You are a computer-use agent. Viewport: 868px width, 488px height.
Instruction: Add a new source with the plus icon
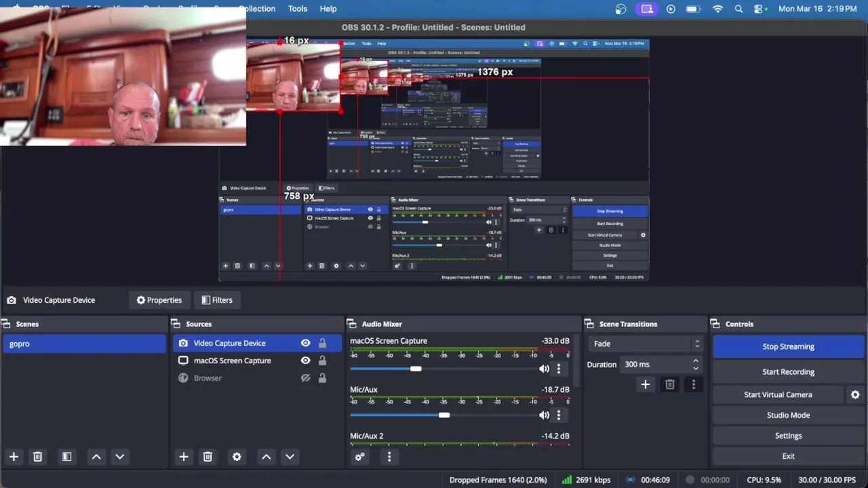coord(183,457)
